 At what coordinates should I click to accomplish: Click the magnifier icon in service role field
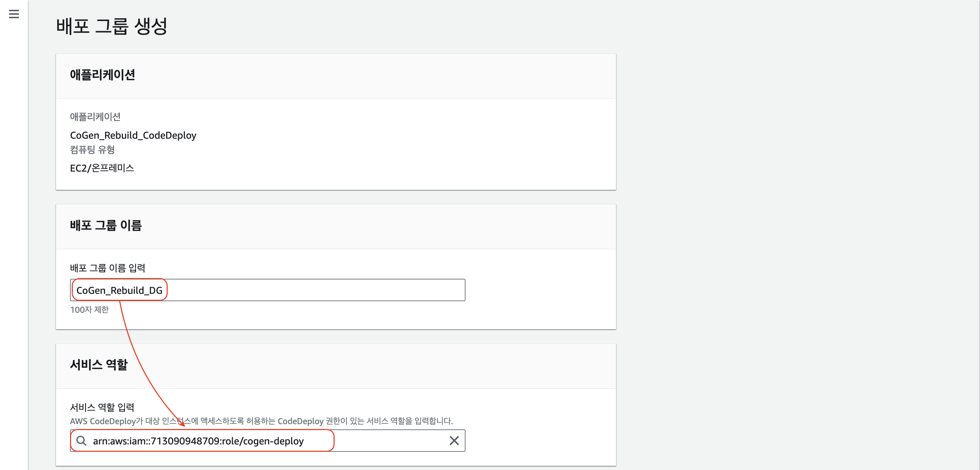tap(81, 441)
